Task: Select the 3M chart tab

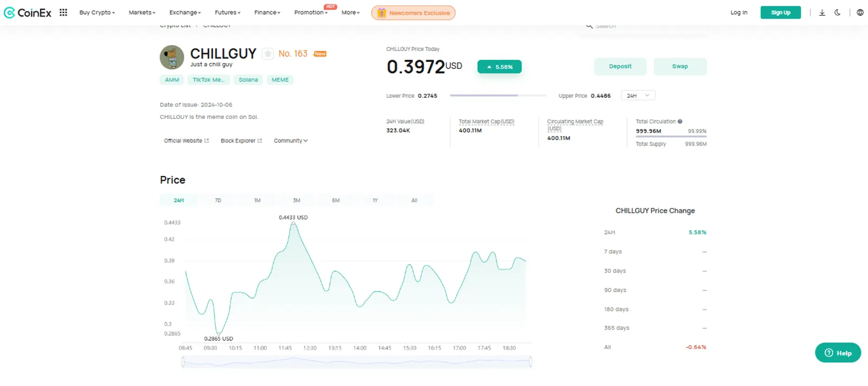Action: (296, 200)
